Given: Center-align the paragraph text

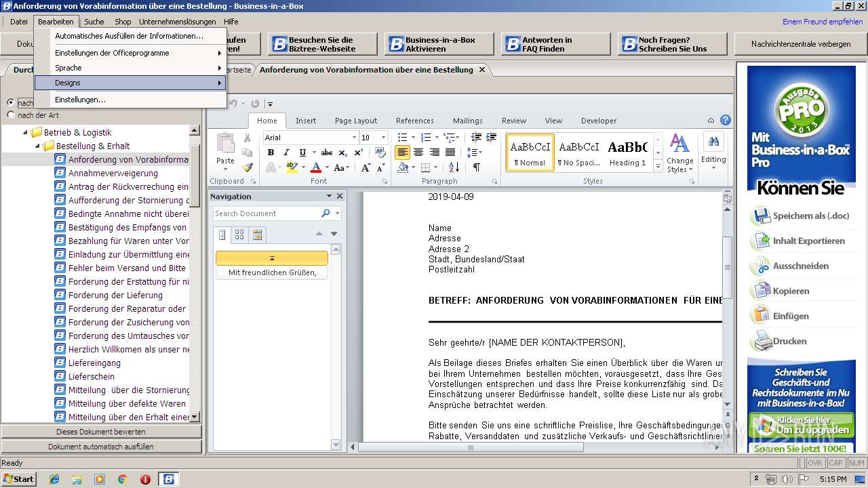Looking at the screenshot, I should 418,152.
